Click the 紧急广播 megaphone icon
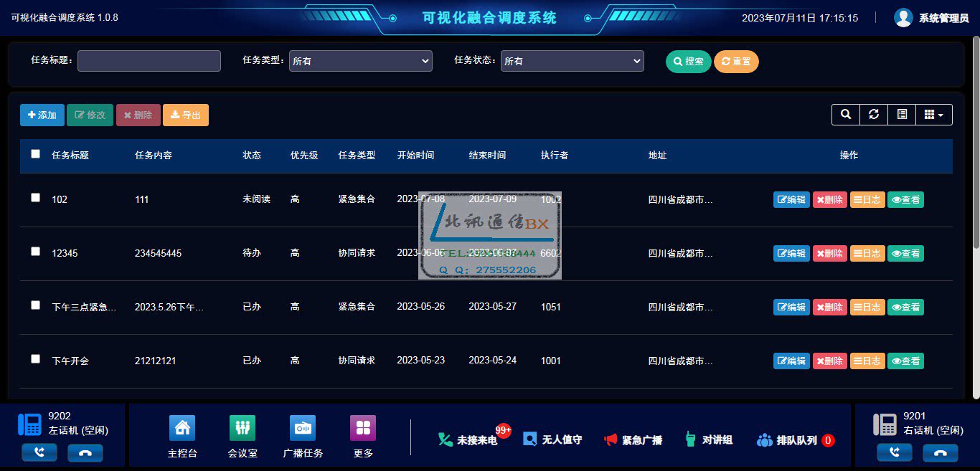This screenshot has height=471, width=980. coord(611,439)
